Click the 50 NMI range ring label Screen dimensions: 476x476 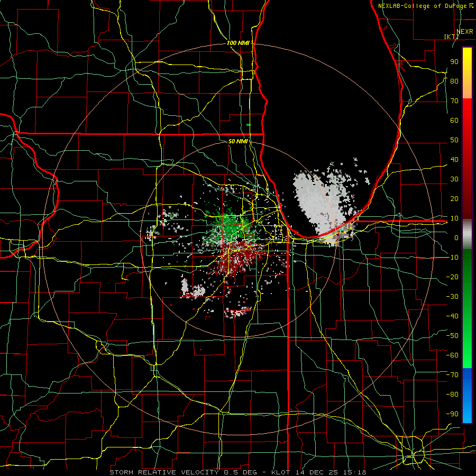238,141
